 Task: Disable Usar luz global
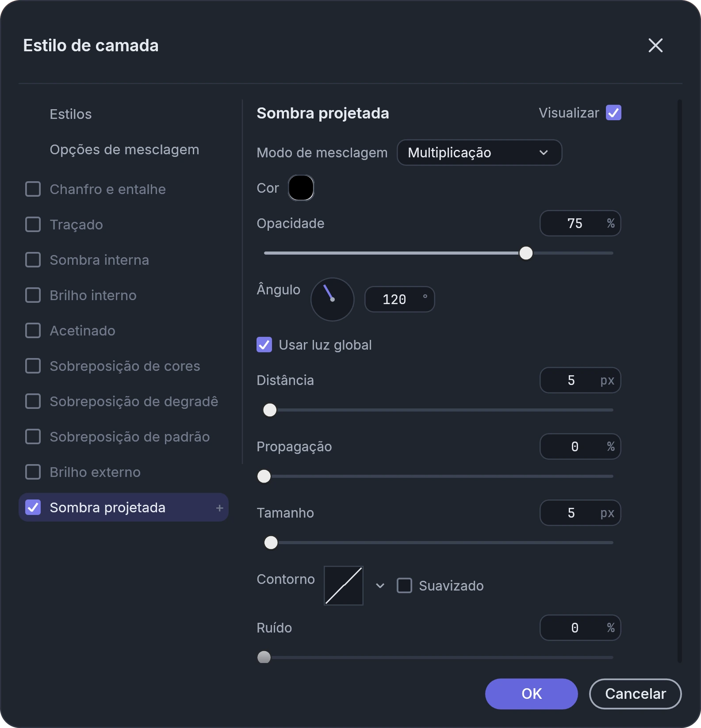tap(264, 345)
